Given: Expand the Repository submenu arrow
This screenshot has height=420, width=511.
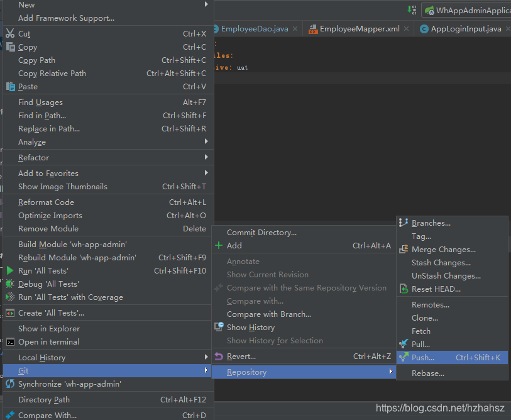Looking at the screenshot, I should point(391,371).
